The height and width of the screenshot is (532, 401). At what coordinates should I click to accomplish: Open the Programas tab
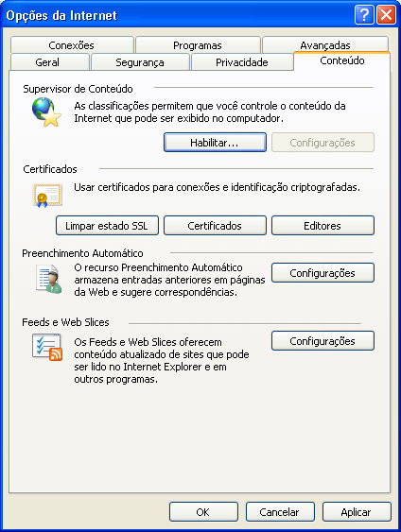pos(198,45)
